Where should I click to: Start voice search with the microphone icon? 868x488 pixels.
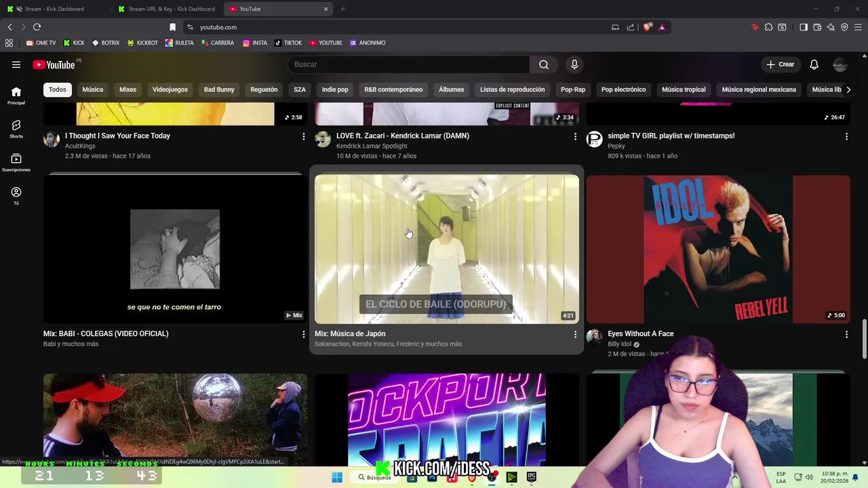[574, 64]
